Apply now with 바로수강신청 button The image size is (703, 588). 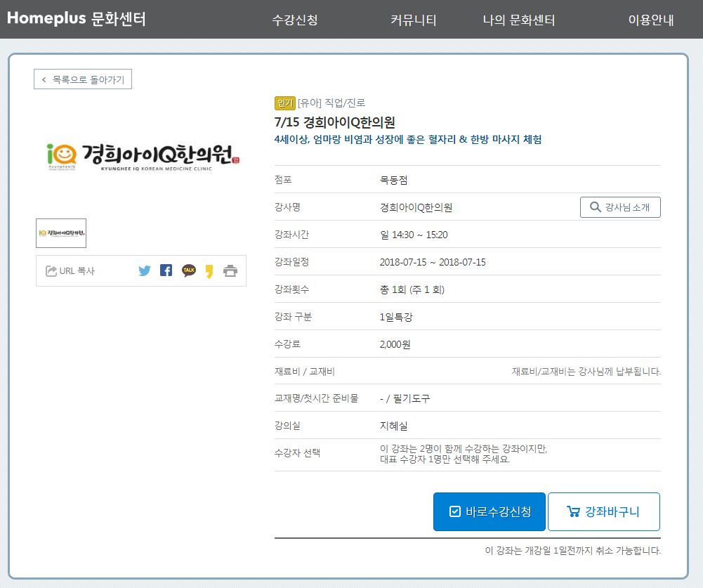[x=489, y=511]
